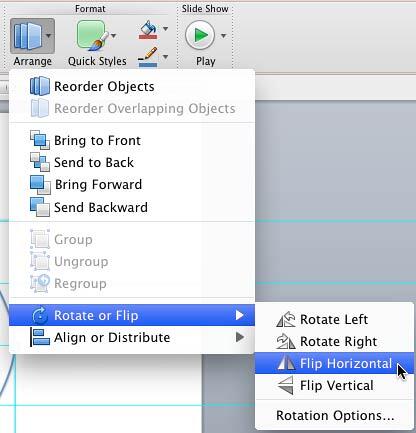The image size is (416, 433).
Task: Open Rotation Options dialog
Action: point(335,415)
